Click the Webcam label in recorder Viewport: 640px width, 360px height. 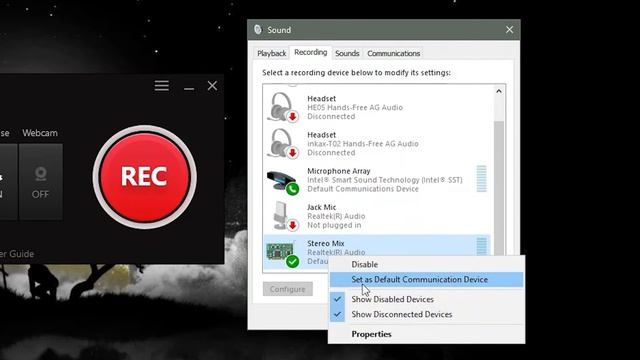coord(40,133)
